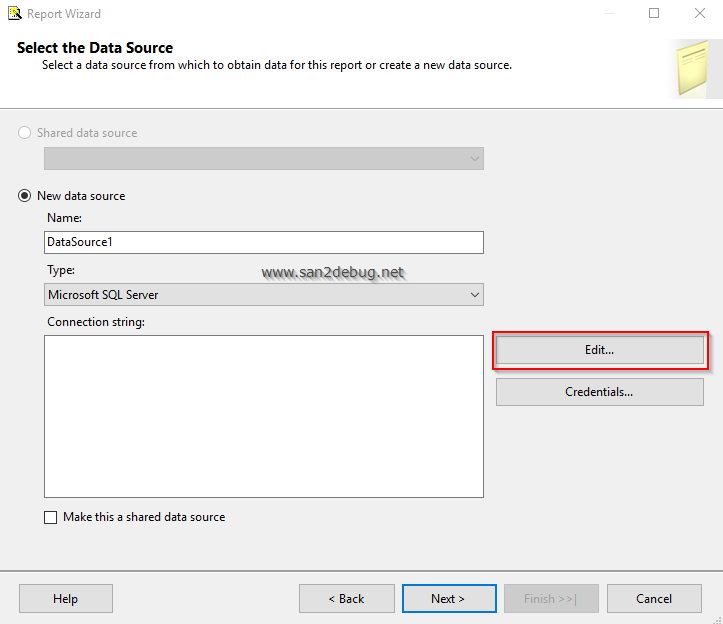Open the Type dropdown list
The width and height of the screenshot is (723, 624).
[474, 295]
